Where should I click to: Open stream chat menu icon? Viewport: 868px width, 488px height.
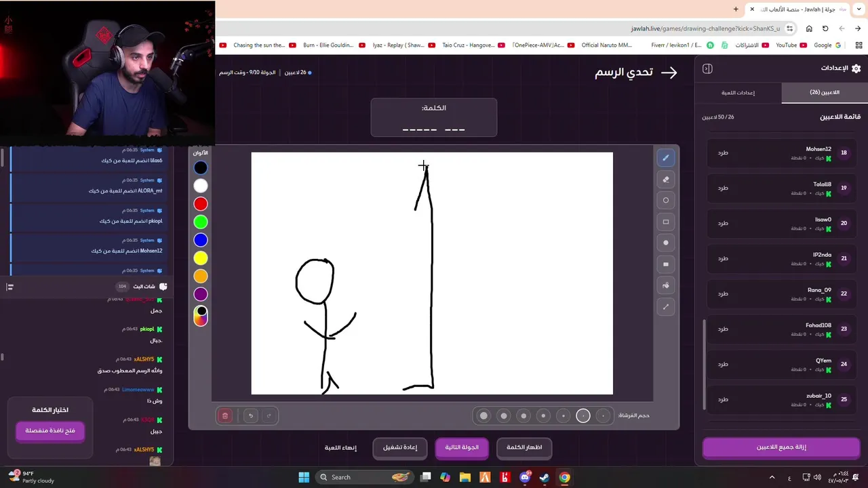[9, 287]
